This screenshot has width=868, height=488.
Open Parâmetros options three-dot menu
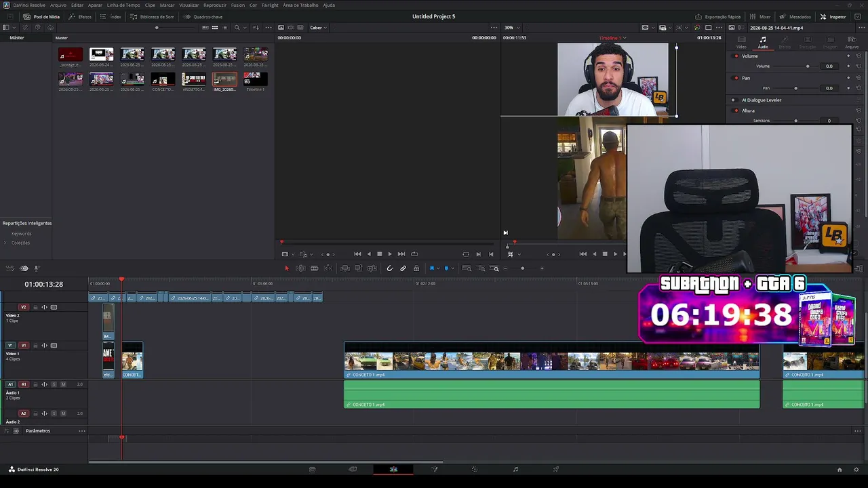point(82,431)
